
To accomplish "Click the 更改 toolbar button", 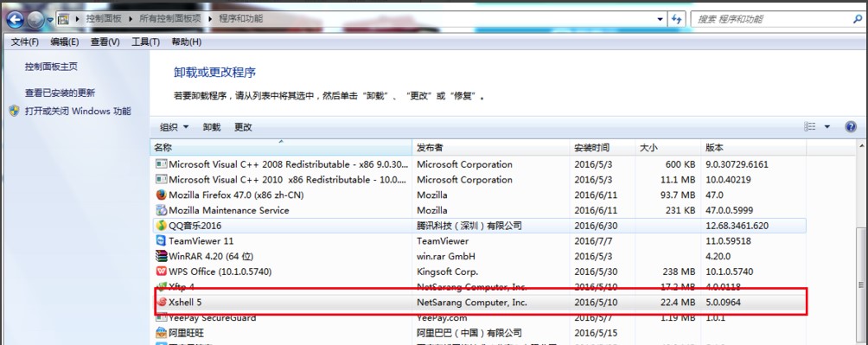I will pos(243,127).
